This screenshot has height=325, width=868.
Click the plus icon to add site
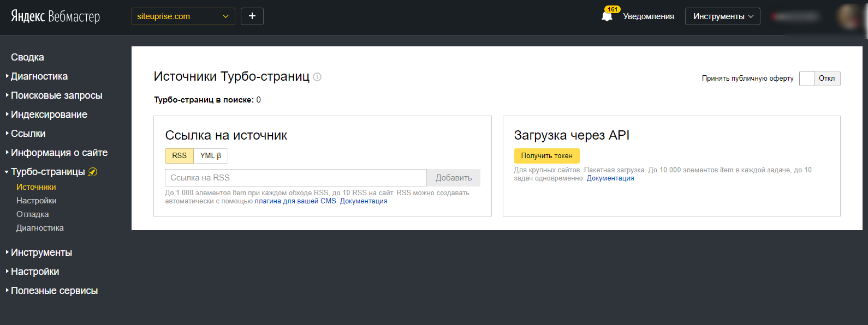coord(252,16)
